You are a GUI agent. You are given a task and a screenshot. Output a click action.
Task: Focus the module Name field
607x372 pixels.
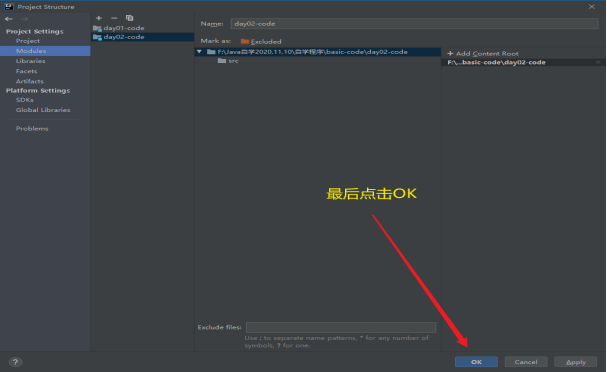(414, 24)
